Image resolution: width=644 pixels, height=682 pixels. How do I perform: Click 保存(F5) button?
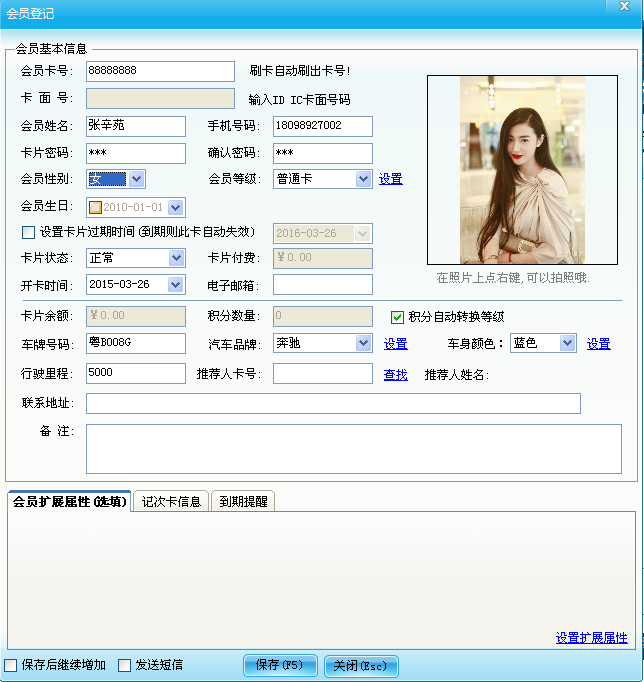[280, 665]
